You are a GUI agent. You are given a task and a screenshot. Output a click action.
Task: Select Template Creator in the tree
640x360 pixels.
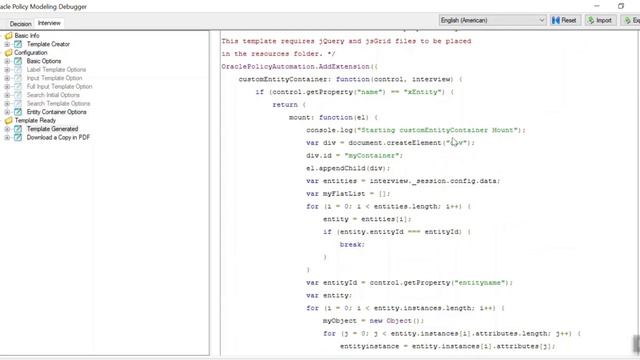pyautogui.click(x=48, y=44)
